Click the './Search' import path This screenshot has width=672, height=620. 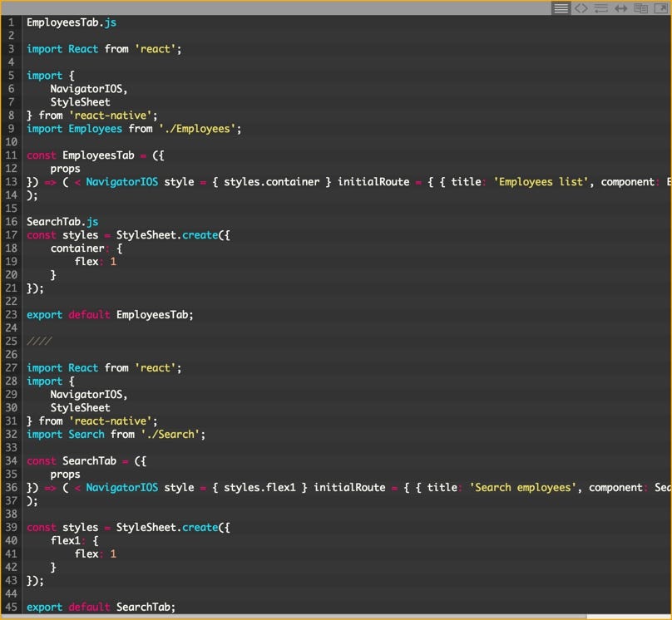click(x=173, y=435)
